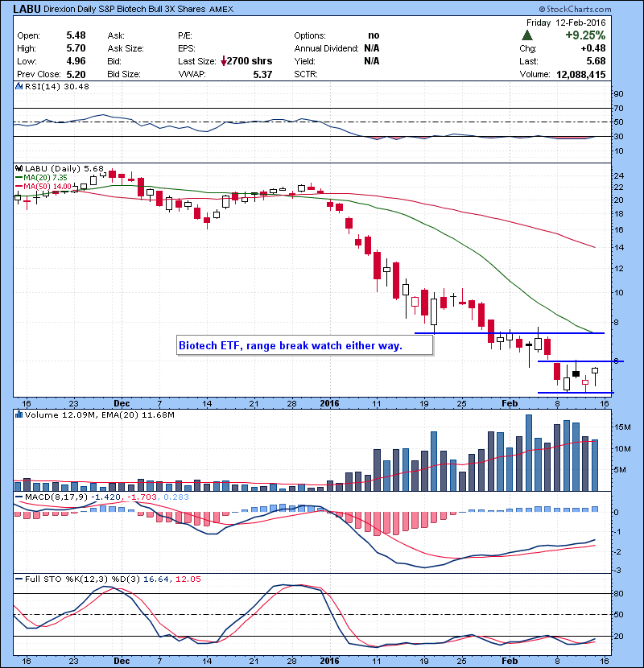Click the Open value 5.48
The image size is (644, 668).
pyautogui.click(x=76, y=35)
